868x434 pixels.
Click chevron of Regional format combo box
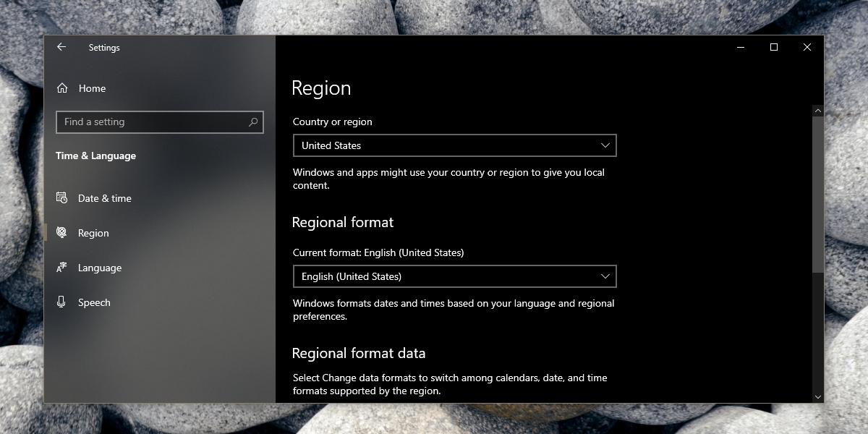(x=605, y=276)
